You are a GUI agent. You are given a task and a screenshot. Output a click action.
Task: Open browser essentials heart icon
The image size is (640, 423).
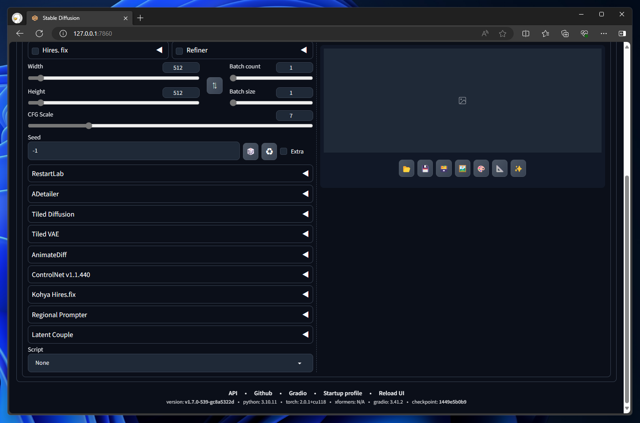click(x=584, y=33)
